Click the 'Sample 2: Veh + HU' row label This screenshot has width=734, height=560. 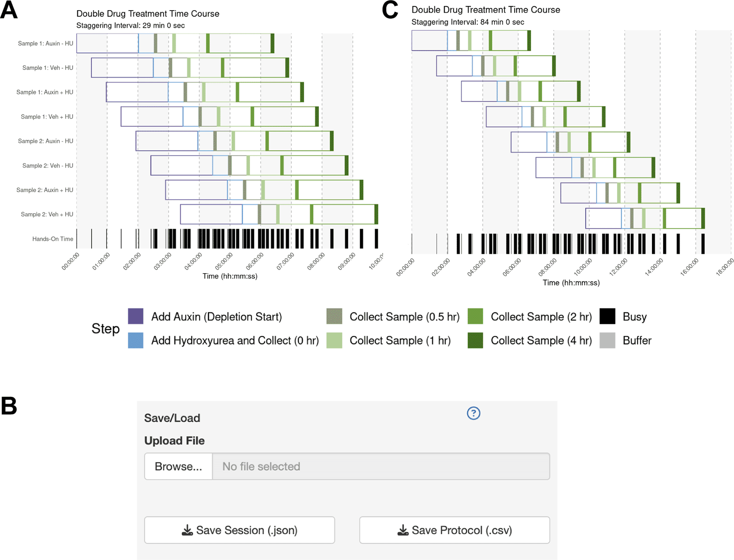point(47,215)
